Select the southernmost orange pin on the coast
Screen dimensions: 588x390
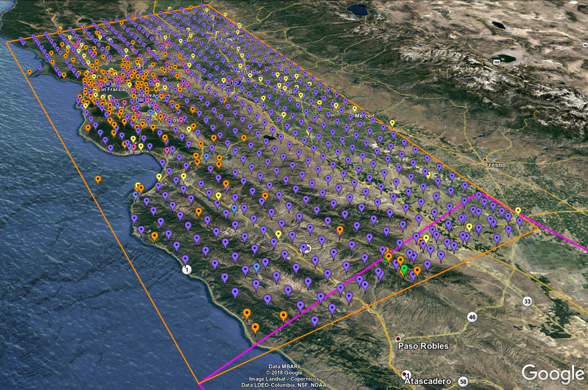click(255, 329)
